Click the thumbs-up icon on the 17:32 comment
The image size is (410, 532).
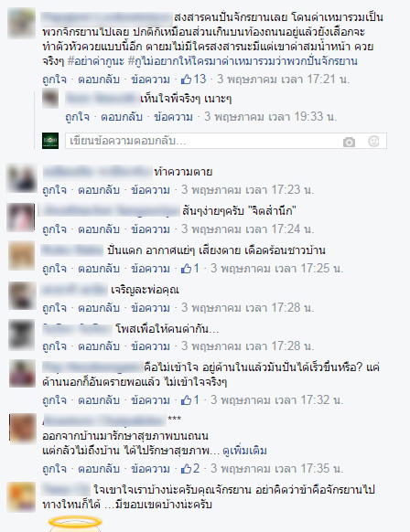point(186,400)
